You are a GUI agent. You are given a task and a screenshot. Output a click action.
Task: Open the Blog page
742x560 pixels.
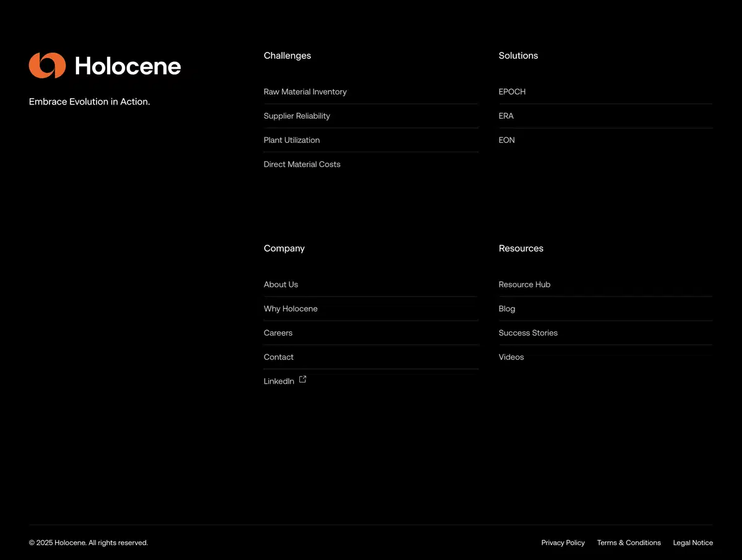[506, 308]
